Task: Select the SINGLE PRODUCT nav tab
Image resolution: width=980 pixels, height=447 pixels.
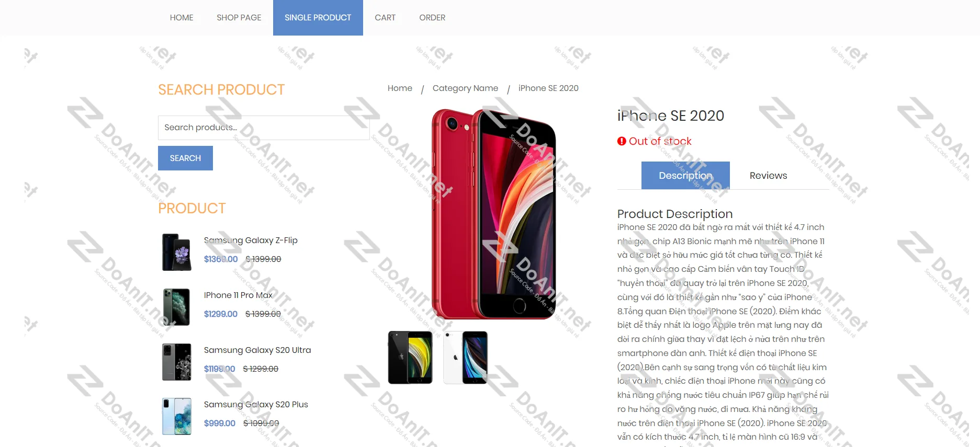Action: (x=318, y=18)
